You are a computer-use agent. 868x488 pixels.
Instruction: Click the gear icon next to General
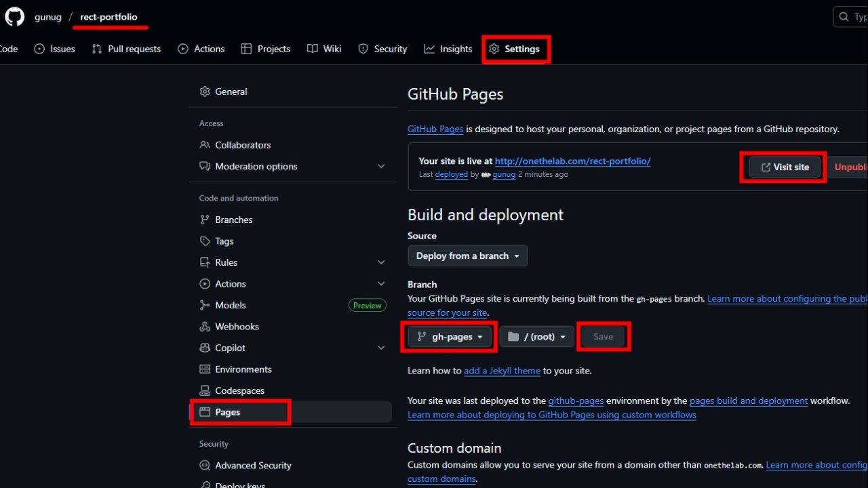pos(205,91)
